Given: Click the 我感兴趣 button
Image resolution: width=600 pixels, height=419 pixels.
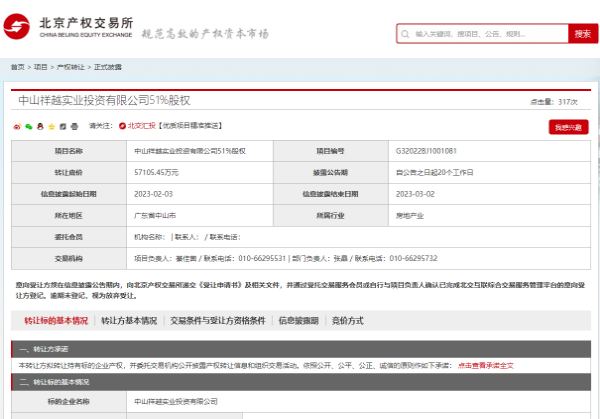Looking at the screenshot, I should (568, 127).
